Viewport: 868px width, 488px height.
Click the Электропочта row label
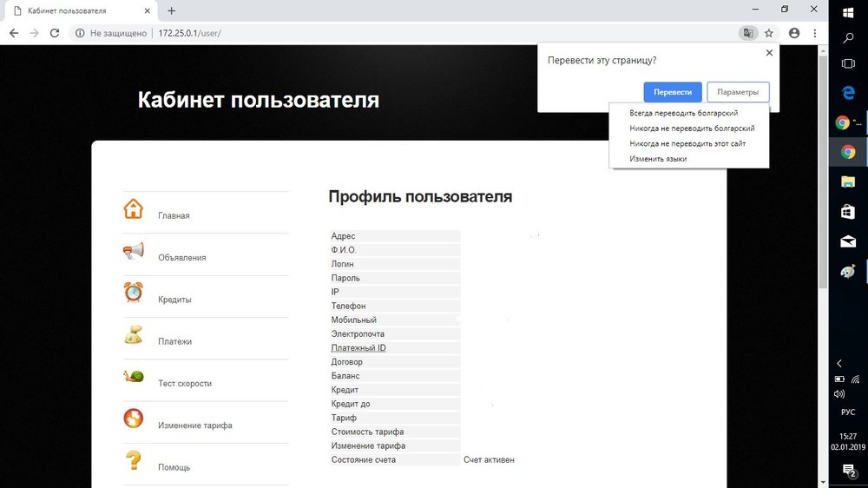click(x=358, y=334)
